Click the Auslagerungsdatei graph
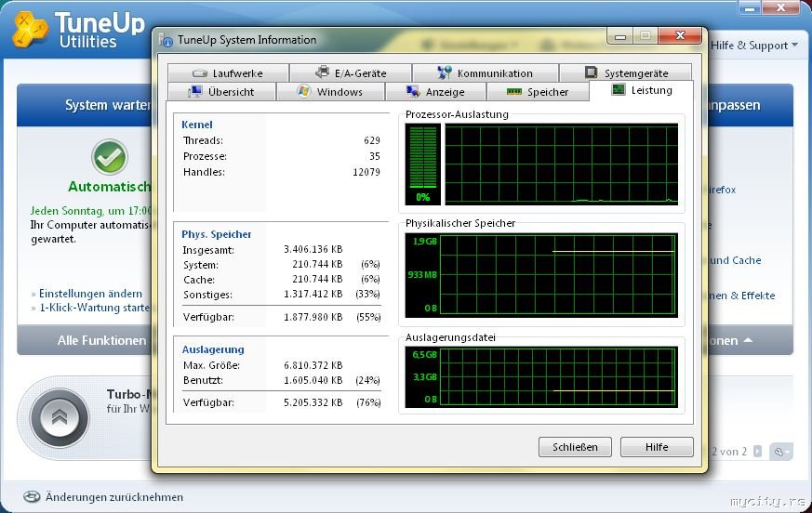Screen dimensions: 812x513 coord(541,377)
